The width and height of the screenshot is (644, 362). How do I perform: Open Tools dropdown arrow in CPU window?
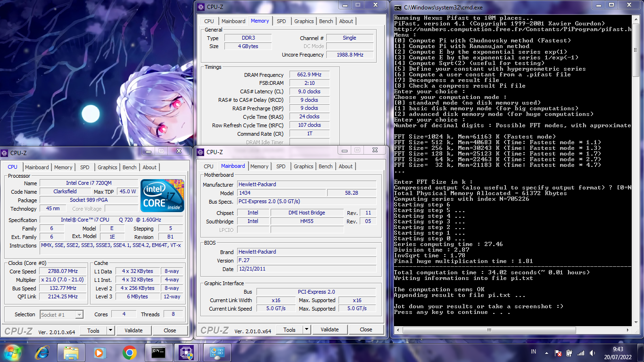pyautogui.click(x=110, y=330)
